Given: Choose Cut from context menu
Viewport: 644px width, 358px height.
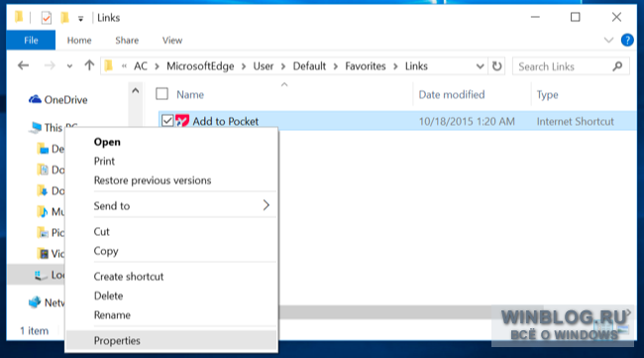Looking at the screenshot, I should (x=171, y=231).
